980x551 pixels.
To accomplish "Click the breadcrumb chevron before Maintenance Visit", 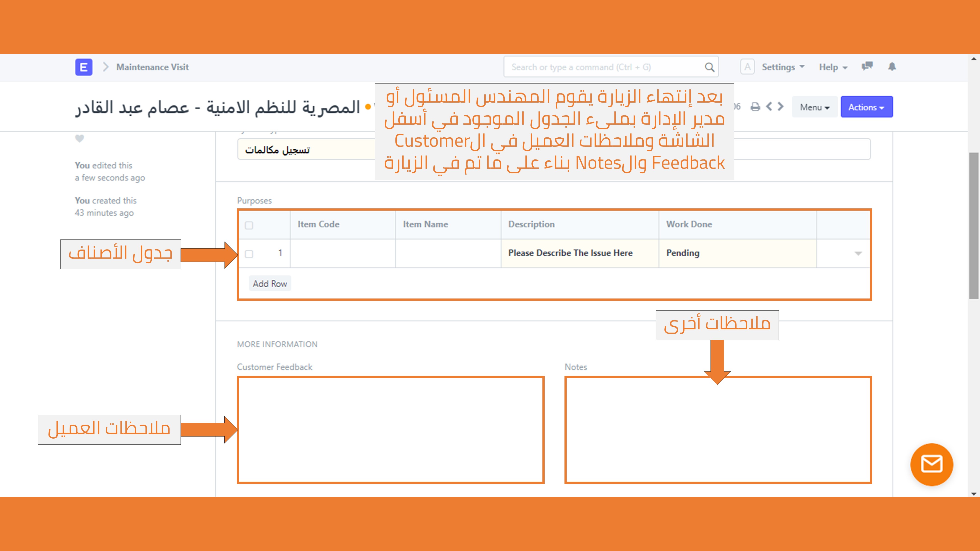I will point(106,67).
